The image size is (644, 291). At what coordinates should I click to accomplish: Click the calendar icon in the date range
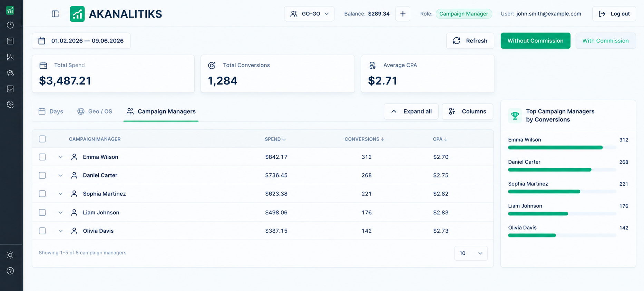click(x=42, y=41)
